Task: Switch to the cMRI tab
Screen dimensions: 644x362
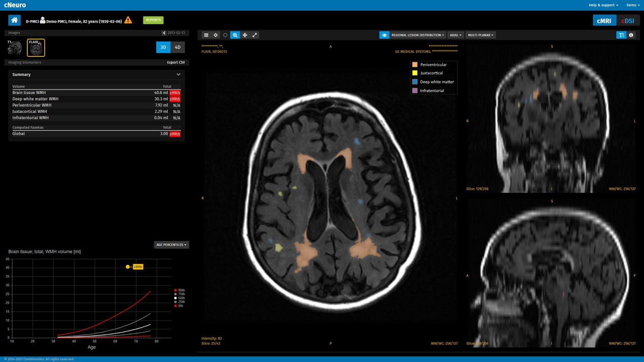Action: (x=604, y=20)
